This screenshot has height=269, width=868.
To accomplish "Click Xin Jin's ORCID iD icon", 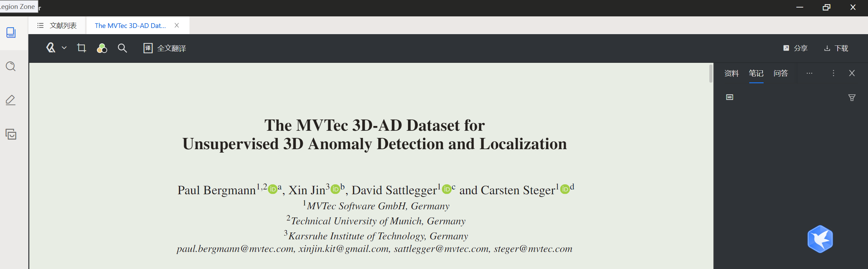I will (336, 189).
